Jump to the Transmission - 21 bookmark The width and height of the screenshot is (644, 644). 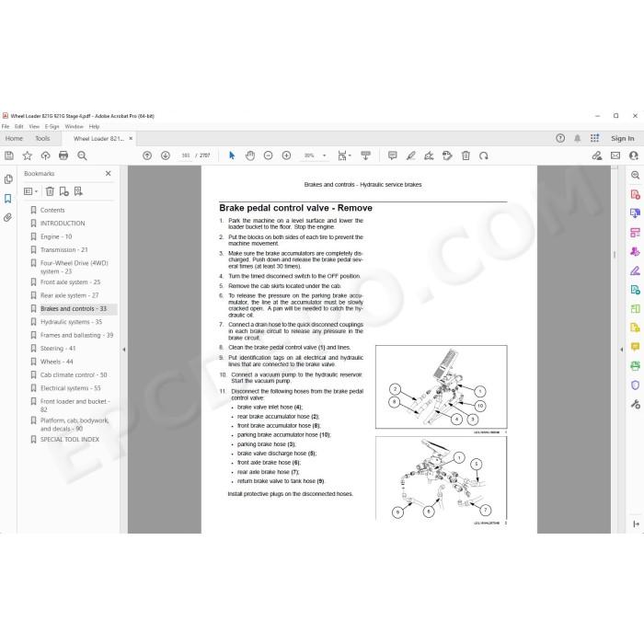(63, 249)
